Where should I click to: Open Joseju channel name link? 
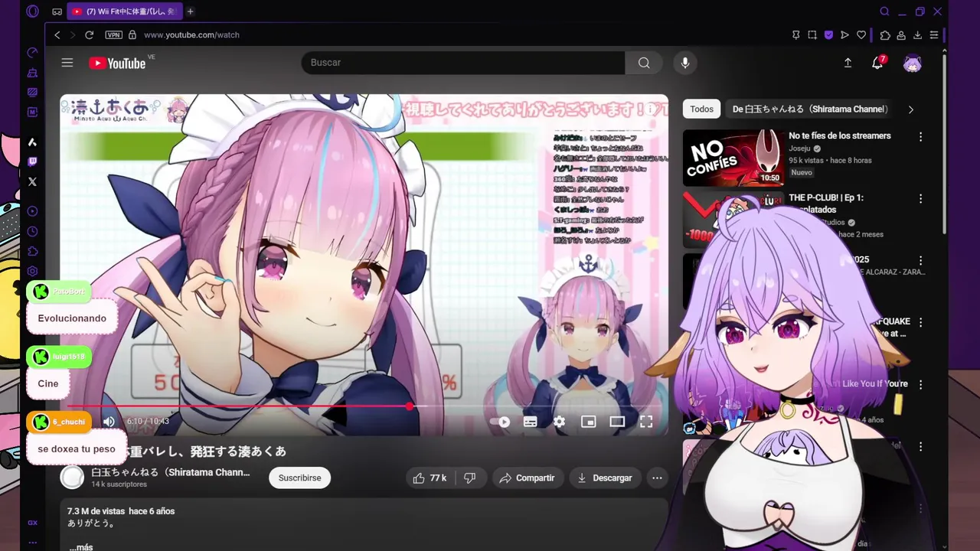799,148
